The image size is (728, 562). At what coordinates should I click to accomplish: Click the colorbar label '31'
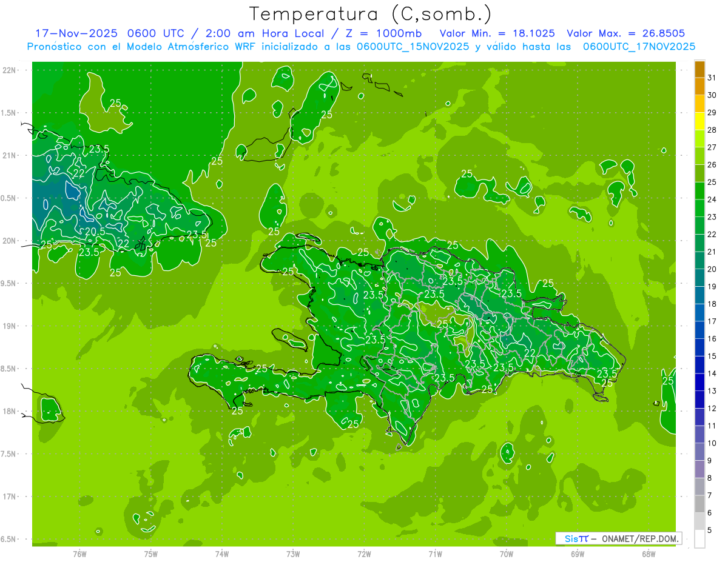(712, 78)
